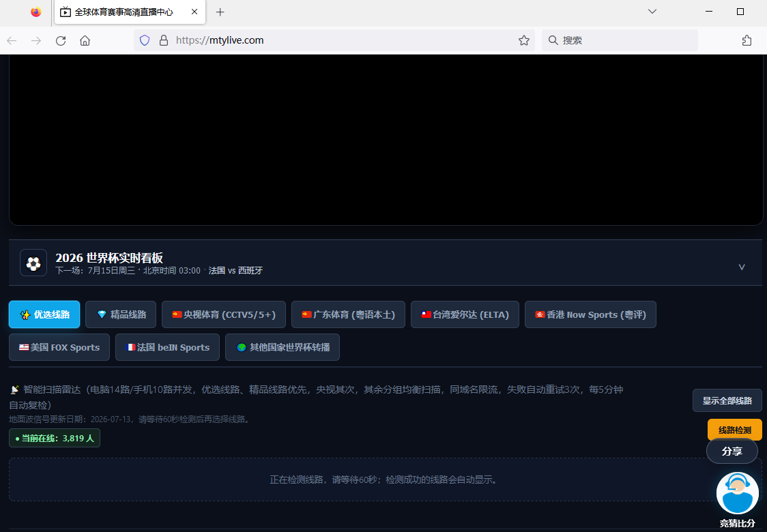Click the Firefox logo icon

pyautogui.click(x=35, y=12)
